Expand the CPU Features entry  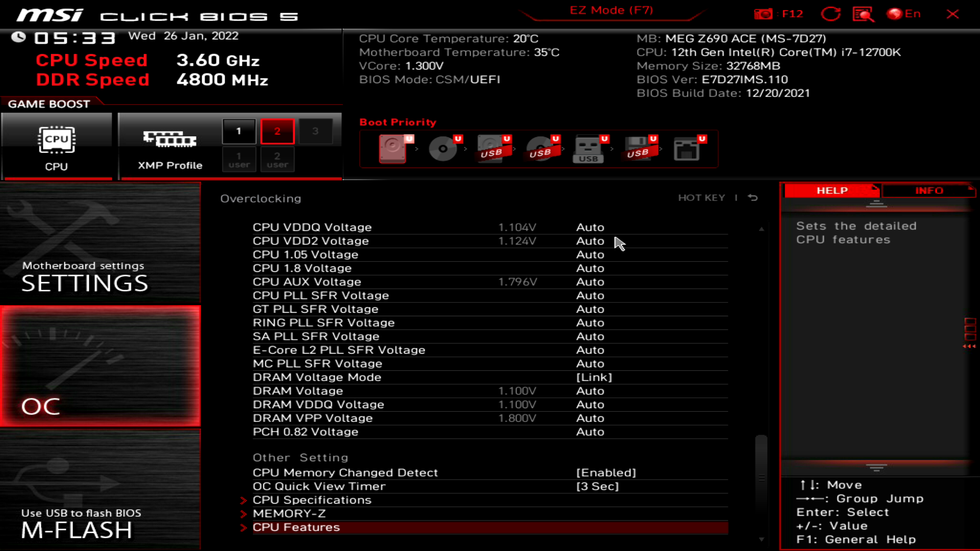click(297, 527)
